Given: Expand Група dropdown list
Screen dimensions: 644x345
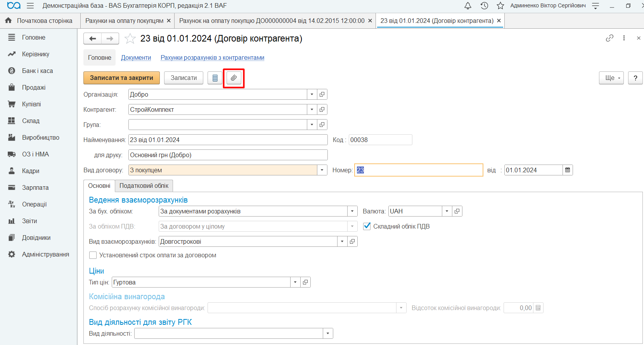Looking at the screenshot, I should tap(312, 125).
